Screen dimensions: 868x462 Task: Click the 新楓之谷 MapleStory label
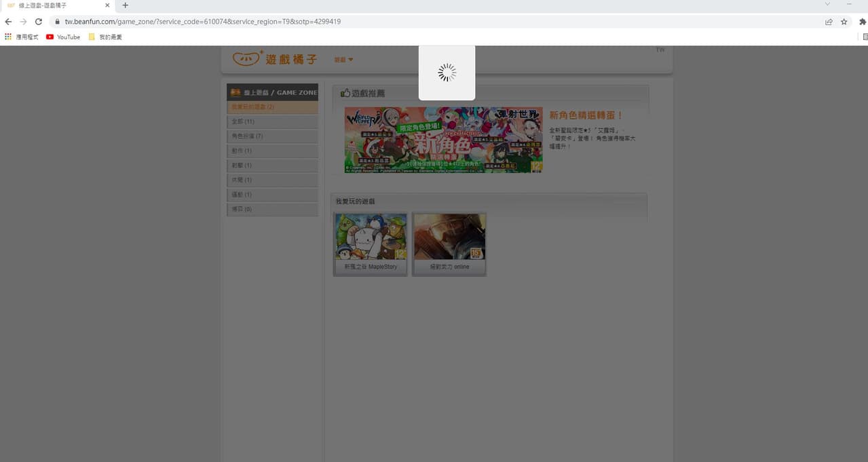[371, 267]
